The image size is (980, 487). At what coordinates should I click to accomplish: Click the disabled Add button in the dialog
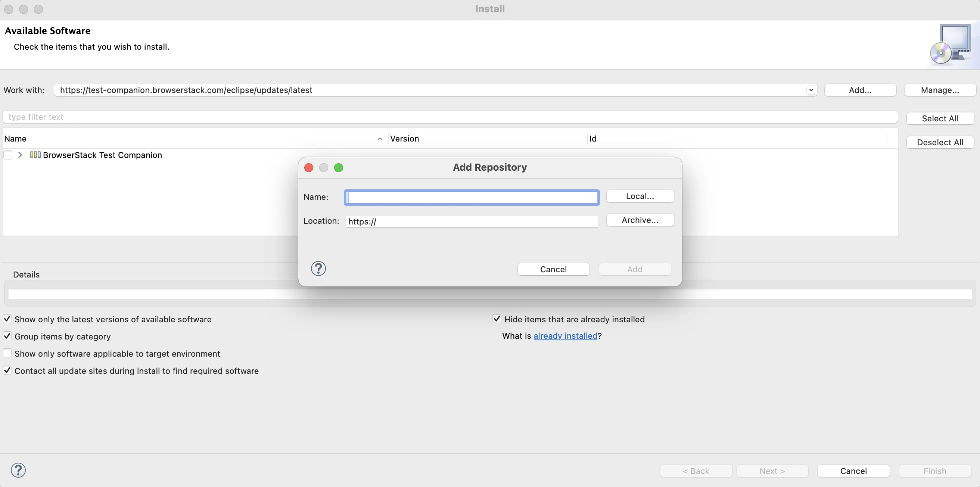(635, 269)
